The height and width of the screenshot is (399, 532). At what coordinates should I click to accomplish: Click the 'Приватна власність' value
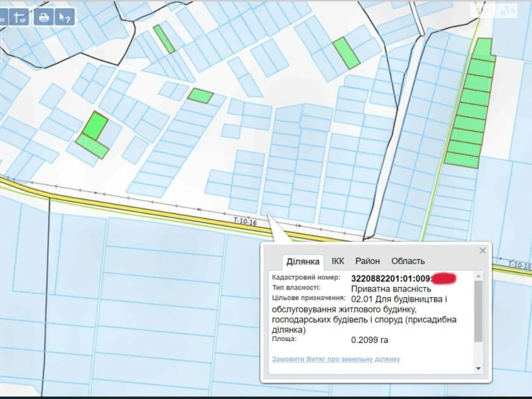pyautogui.click(x=391, y=289)
